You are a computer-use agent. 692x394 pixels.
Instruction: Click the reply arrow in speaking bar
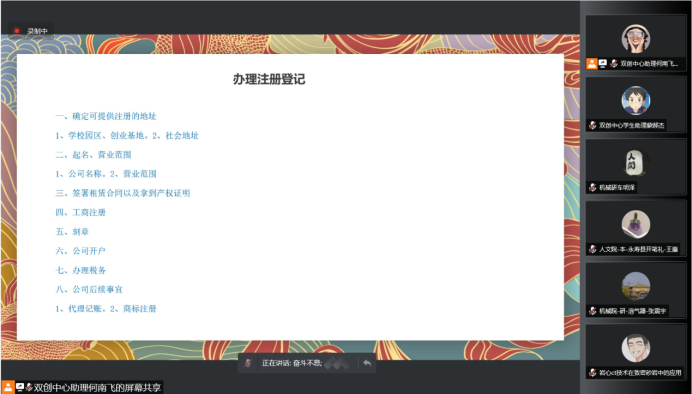367,363
